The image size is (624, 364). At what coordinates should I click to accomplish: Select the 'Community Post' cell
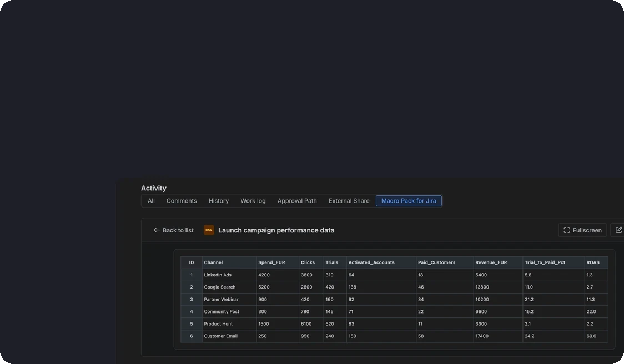[x=229, y=311]
